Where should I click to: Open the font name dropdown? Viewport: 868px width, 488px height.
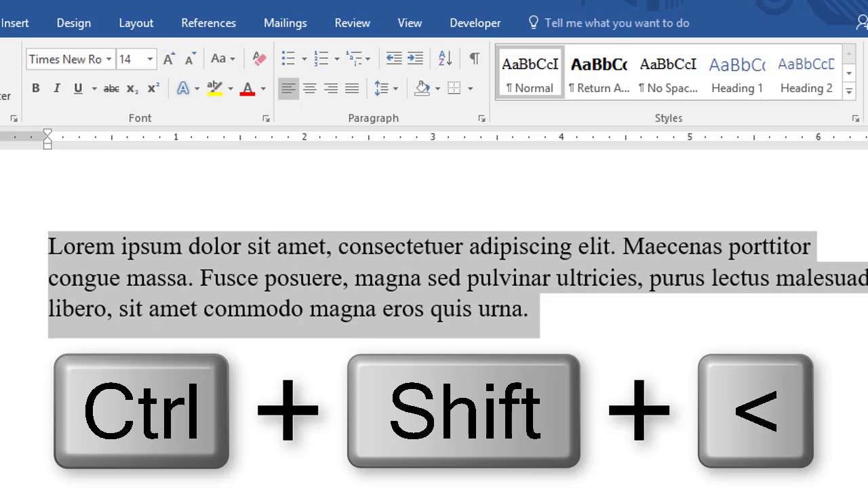pyautogui.click(x=108, y=59)
